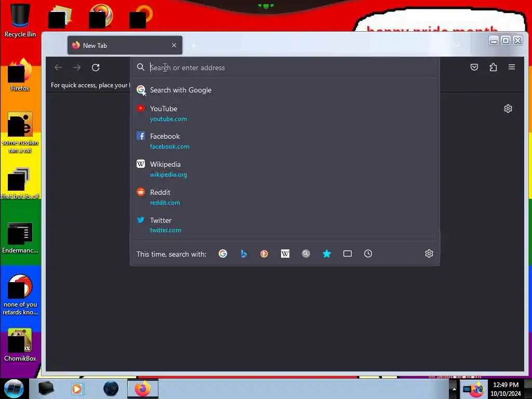The width and height of the screenshot is (532, 399).
Task: Search history with the clock icon
Action: pos(368,254)
